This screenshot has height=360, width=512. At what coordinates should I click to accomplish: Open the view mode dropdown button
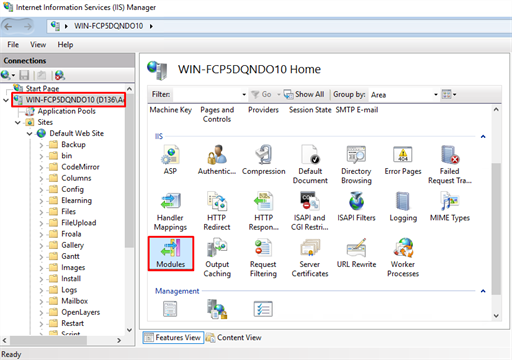pos(449,95)
